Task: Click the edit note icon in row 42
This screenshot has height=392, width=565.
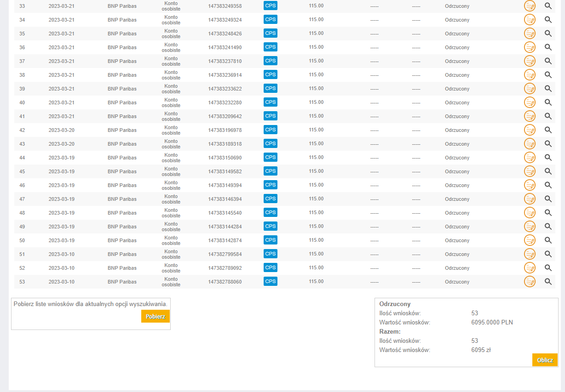Action: [530, 130]
